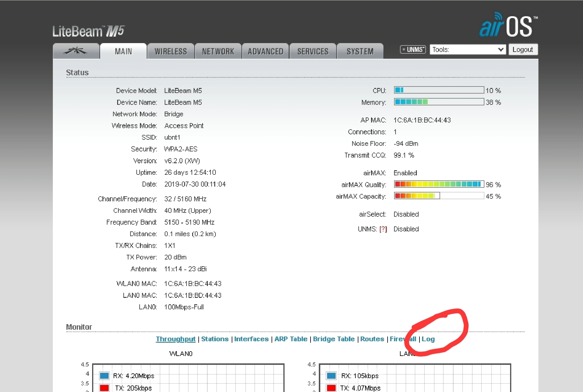This screenshot has height=392, width=583.
Task: Click the SSID value ubnt1
Action: pyautogui.click(x=172, y=138)
